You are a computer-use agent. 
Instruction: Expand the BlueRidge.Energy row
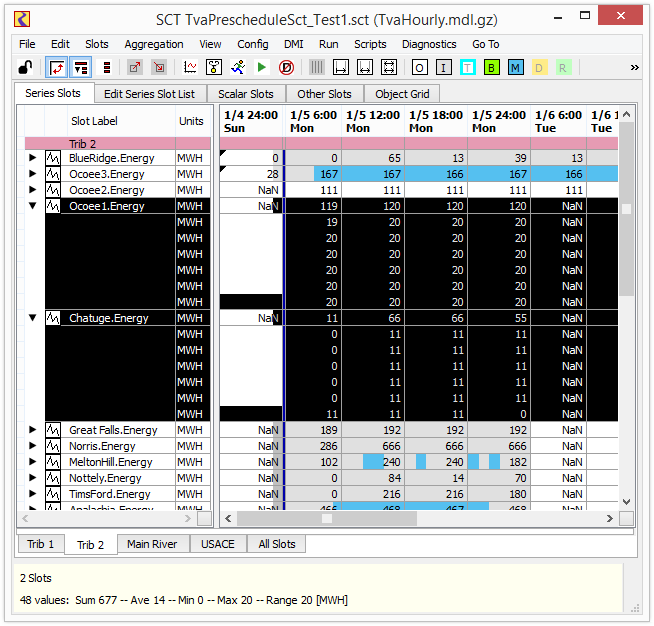click(x=33, y=158)
